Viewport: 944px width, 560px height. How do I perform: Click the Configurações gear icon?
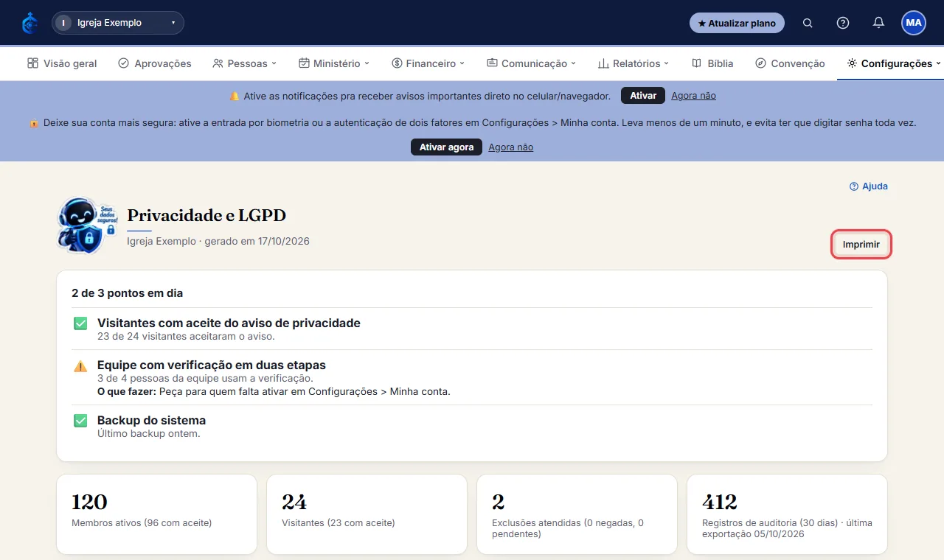point(852,63)
